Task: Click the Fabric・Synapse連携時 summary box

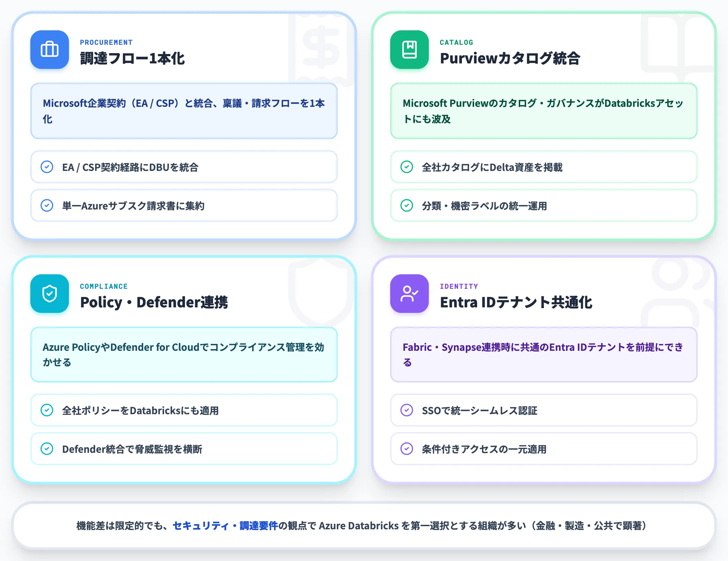Action: click(544, 355)
